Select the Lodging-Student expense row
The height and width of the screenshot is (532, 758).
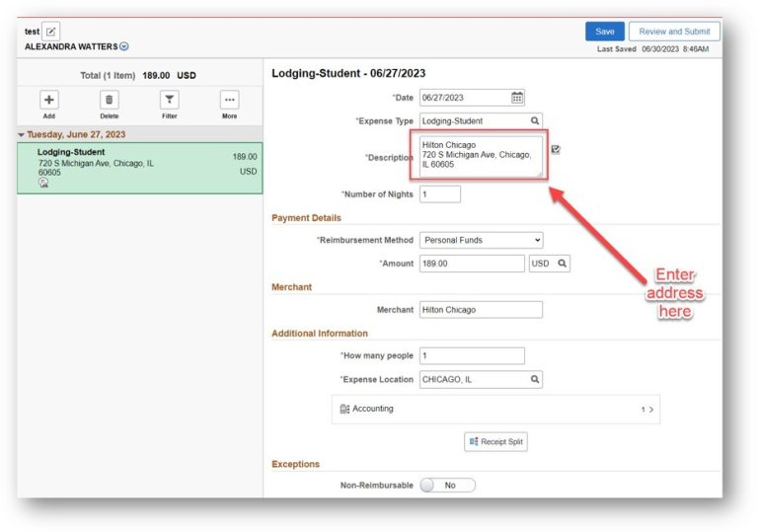click(140, 168)
